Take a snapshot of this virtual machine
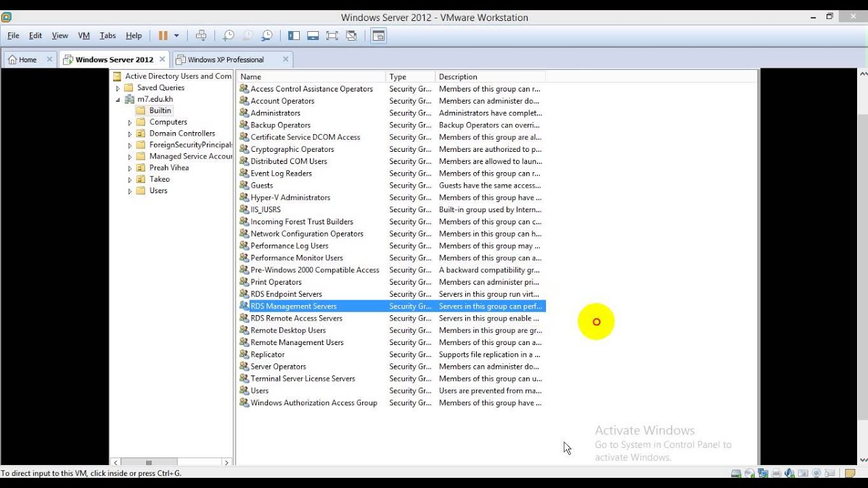The image size is (868, 488). (229, 36)
